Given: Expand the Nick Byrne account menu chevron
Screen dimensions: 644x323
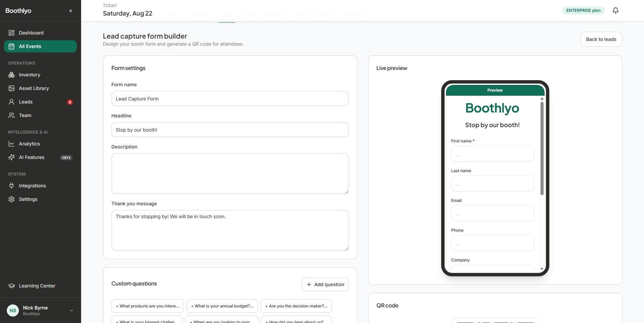Looking at the screenshot, I should point(71,310).
